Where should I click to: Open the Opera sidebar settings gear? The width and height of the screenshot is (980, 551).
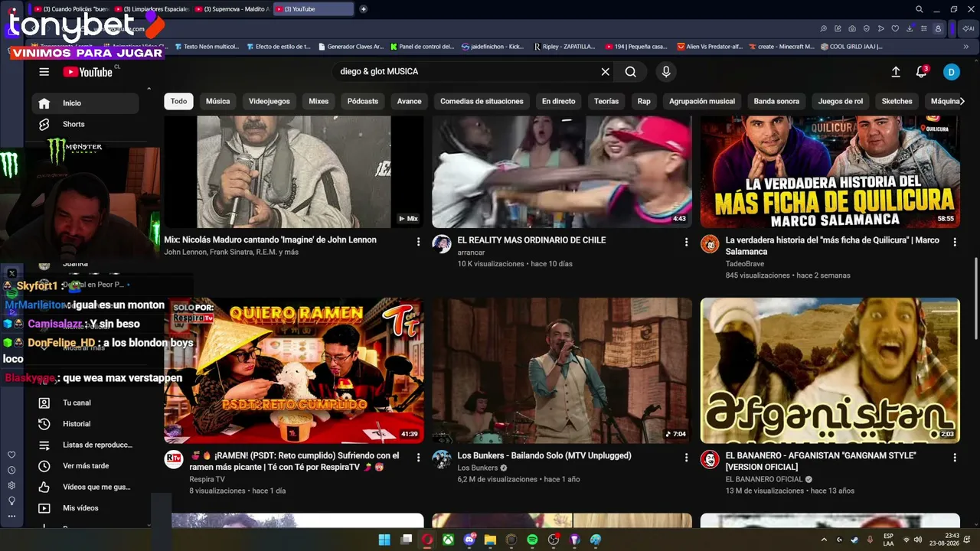[x=11, y=485]
